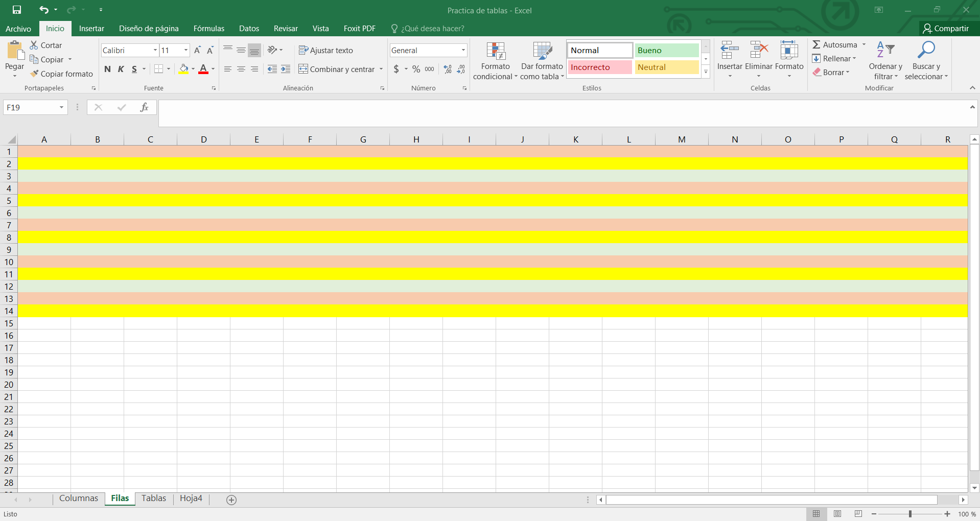980x521 pixels.
Task: Click the zoom slider handle in status bar
Action: [x=910, y=514]
